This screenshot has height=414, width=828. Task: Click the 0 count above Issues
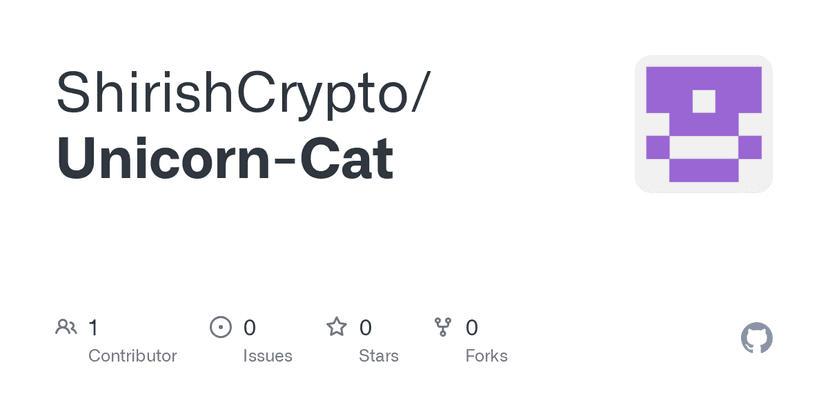click(250, 327)
